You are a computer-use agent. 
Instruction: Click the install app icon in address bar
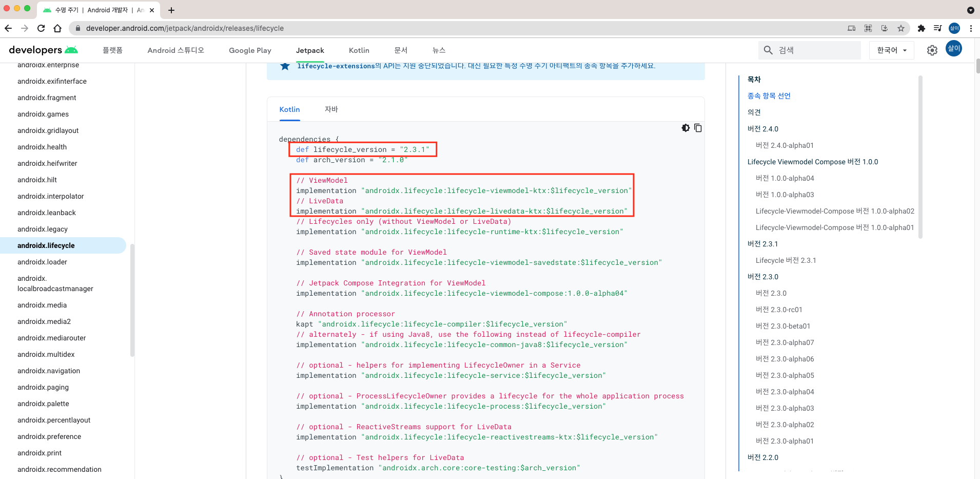coord(885,28)
